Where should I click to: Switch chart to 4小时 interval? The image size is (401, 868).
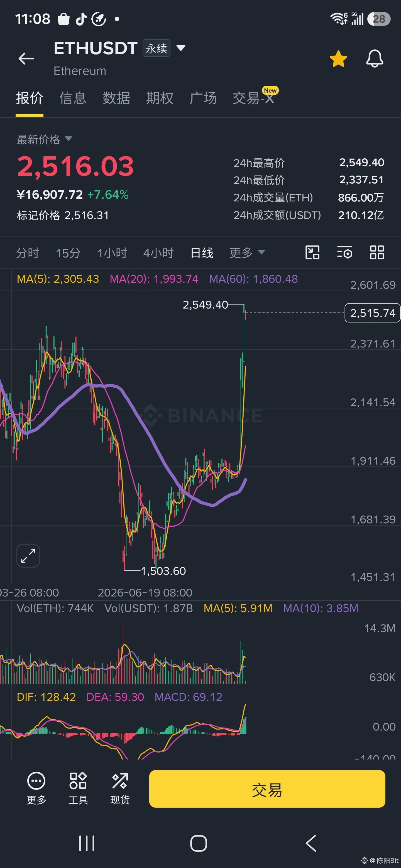coord(158,253)
